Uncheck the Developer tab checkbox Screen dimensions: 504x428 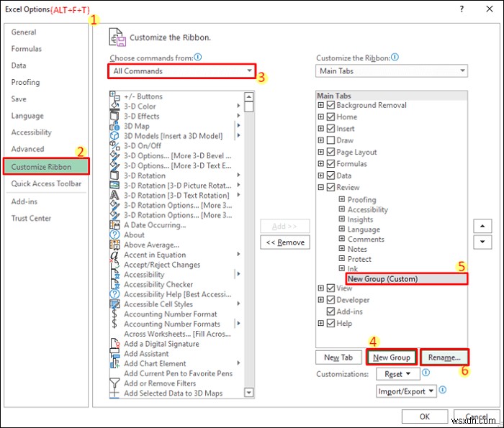point(330,299)
